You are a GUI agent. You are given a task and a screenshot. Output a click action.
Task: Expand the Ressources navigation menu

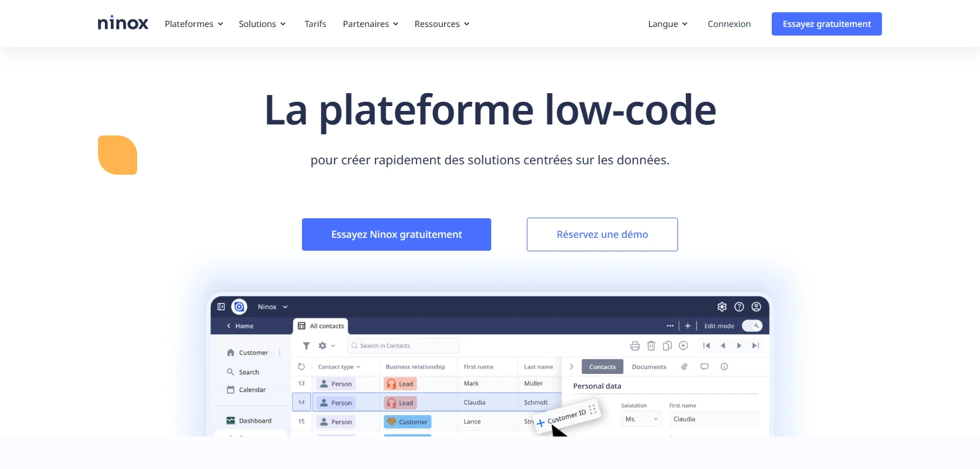point(442,24)
